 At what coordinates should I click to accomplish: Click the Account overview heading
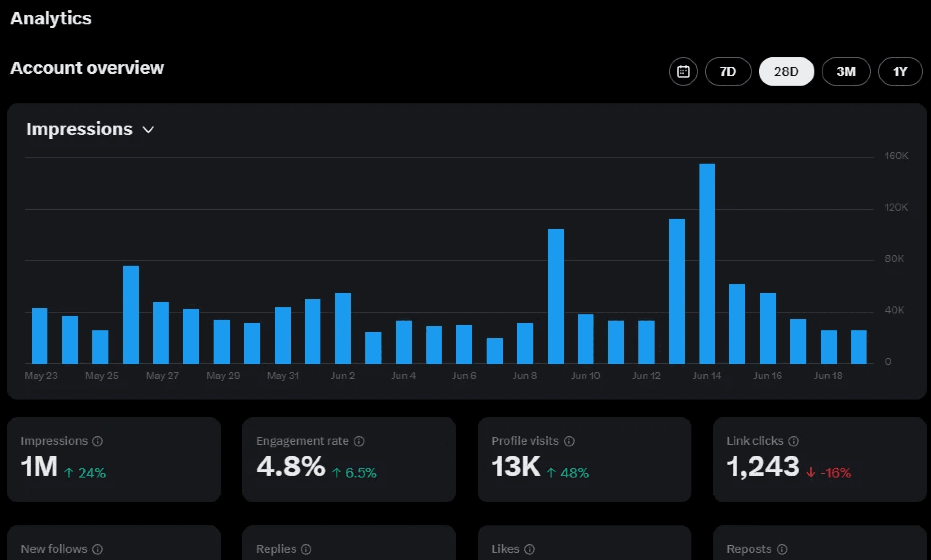[x=87, y=68]
